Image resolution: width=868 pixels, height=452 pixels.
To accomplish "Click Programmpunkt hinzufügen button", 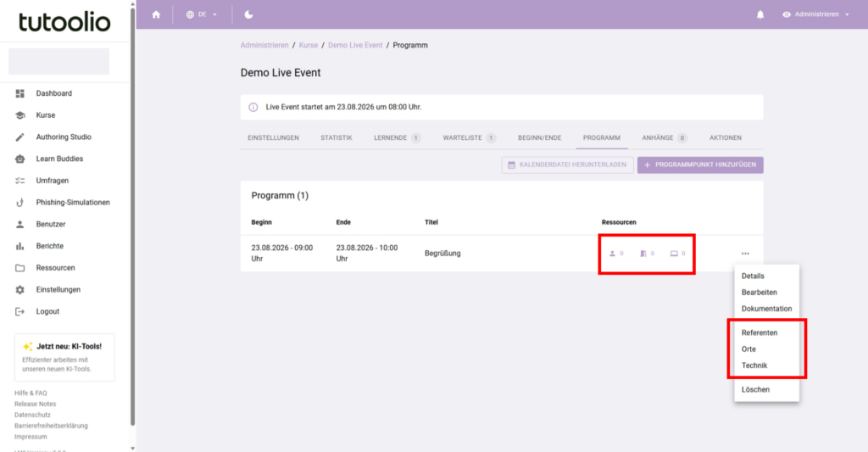I will pos(700,165).
